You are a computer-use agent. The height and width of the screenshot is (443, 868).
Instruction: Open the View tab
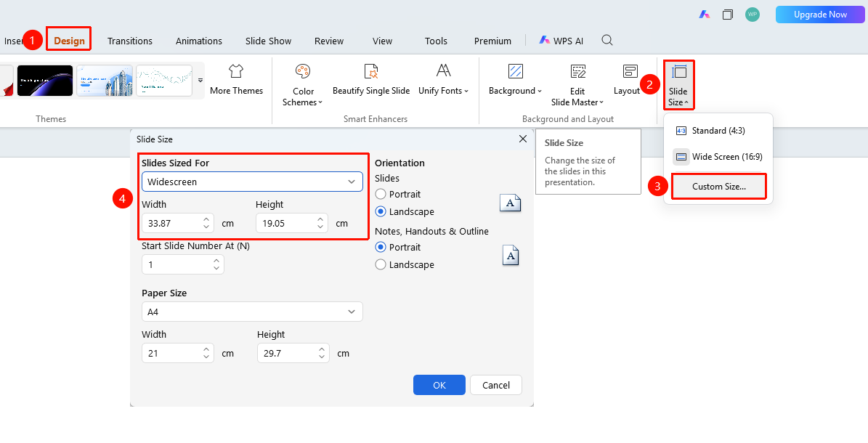[383, 41]
